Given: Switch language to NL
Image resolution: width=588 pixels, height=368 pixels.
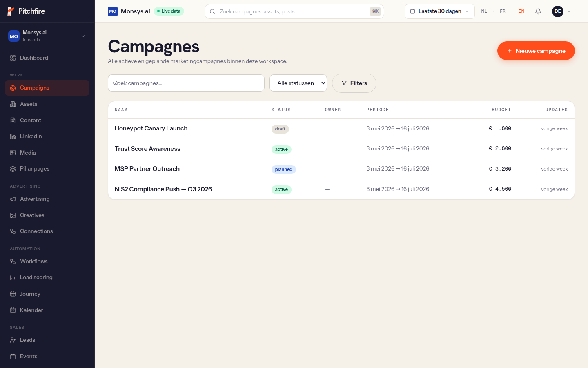Looking at the screenshot, I should coord(484,11).
